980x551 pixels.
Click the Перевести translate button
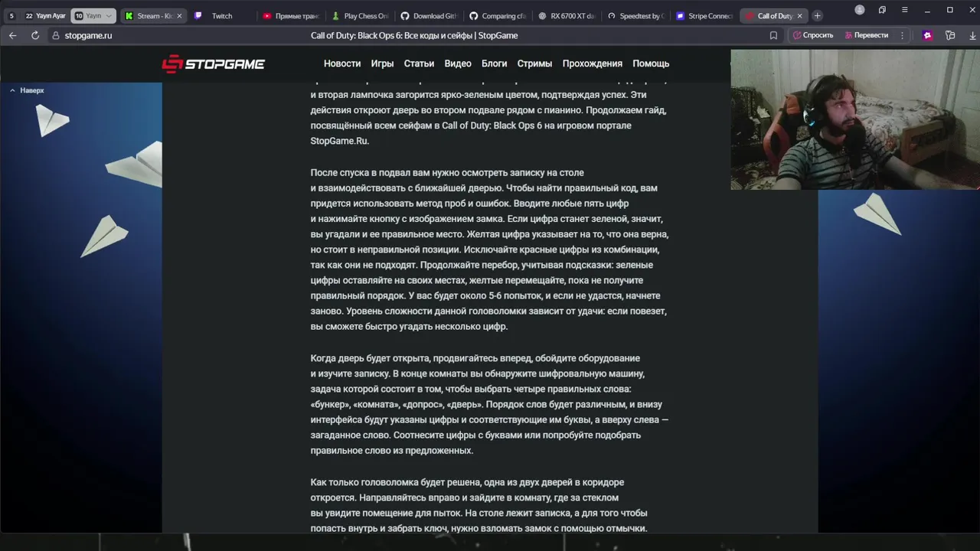pos(866,35)
